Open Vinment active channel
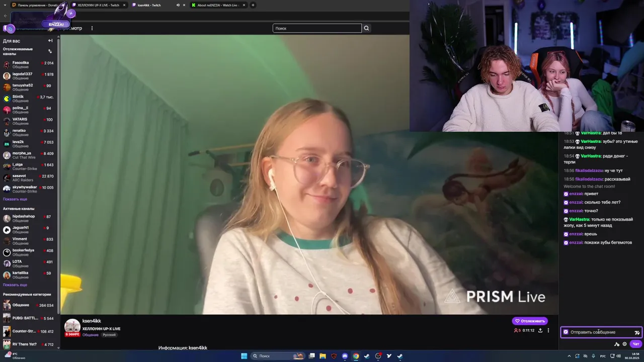644x362 pixels. [28, 241]
